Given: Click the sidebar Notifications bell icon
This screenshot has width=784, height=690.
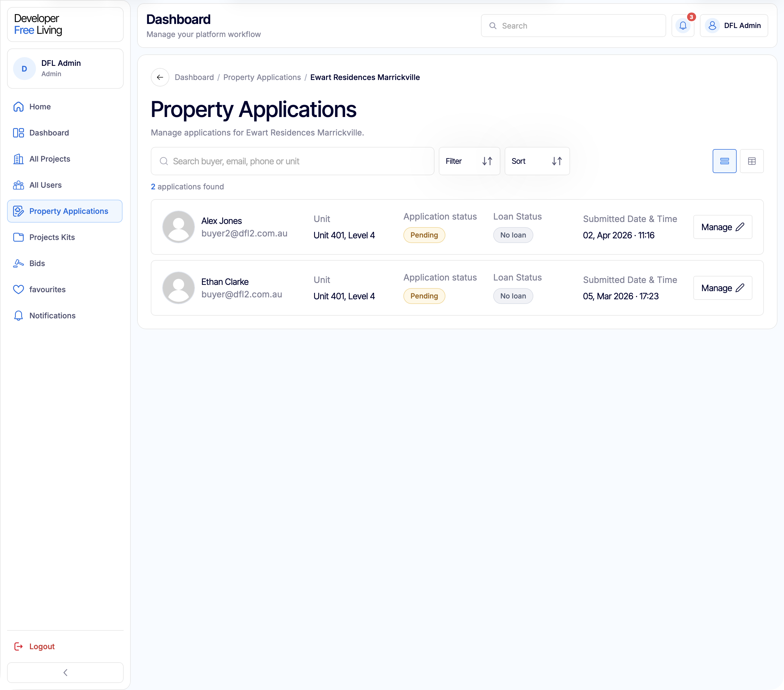Looking at the screenshot, I should tap(19, 316).
